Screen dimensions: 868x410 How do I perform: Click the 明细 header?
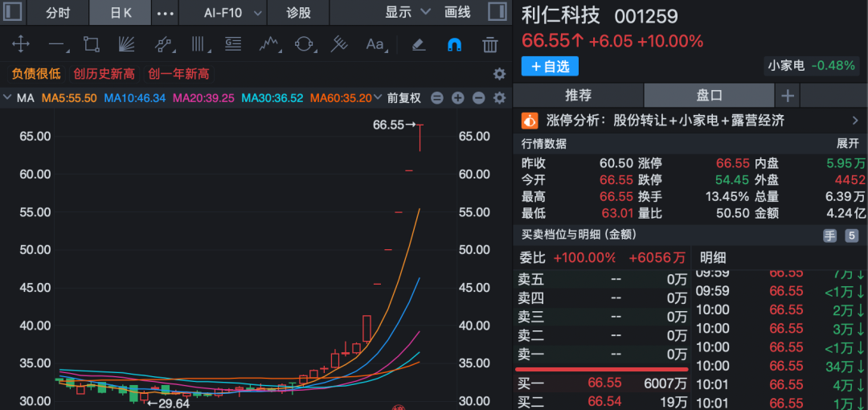pos(713,257)
